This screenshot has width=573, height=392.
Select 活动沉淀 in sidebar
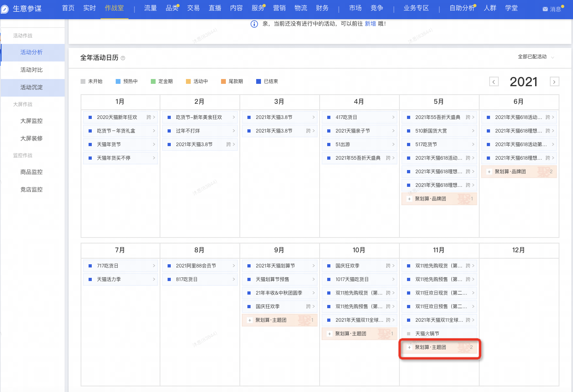pyautogui.click(x=33, y=87)
